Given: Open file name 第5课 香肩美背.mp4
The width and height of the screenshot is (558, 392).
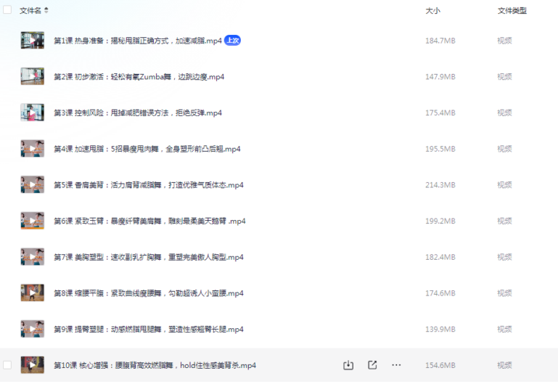Looking at the screenshot, I should (x=149, y=185).
